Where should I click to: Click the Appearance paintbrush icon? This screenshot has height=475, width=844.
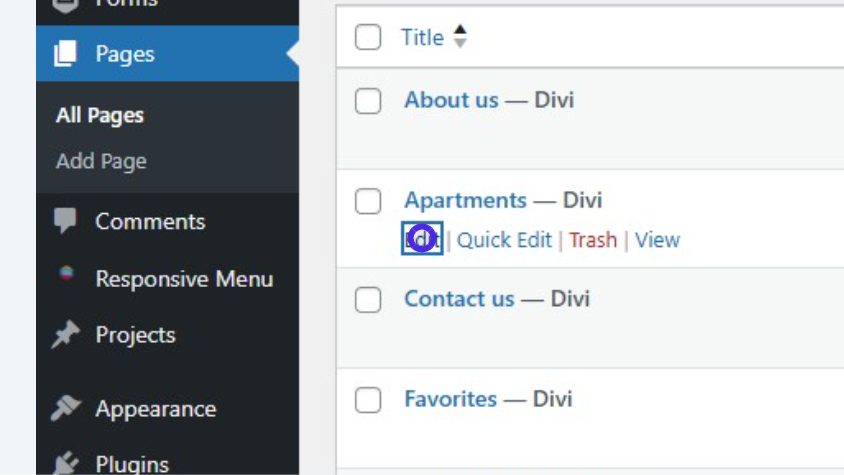point(66,408)
